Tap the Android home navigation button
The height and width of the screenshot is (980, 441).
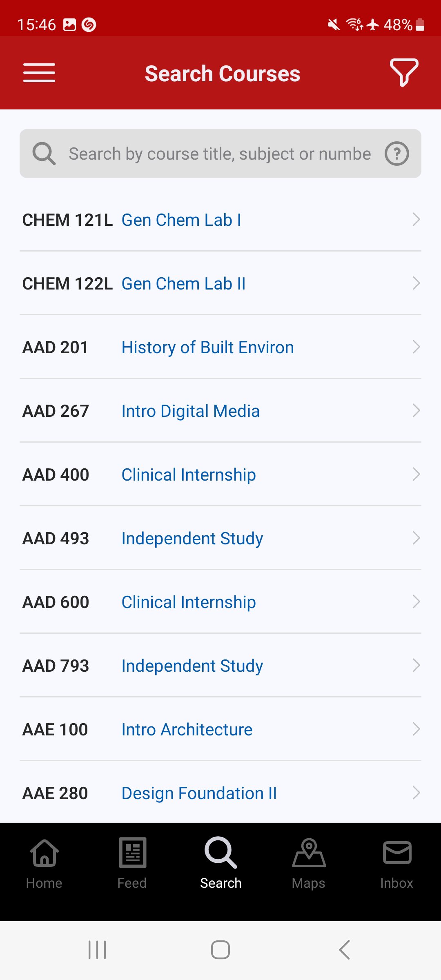click(220, 950)
